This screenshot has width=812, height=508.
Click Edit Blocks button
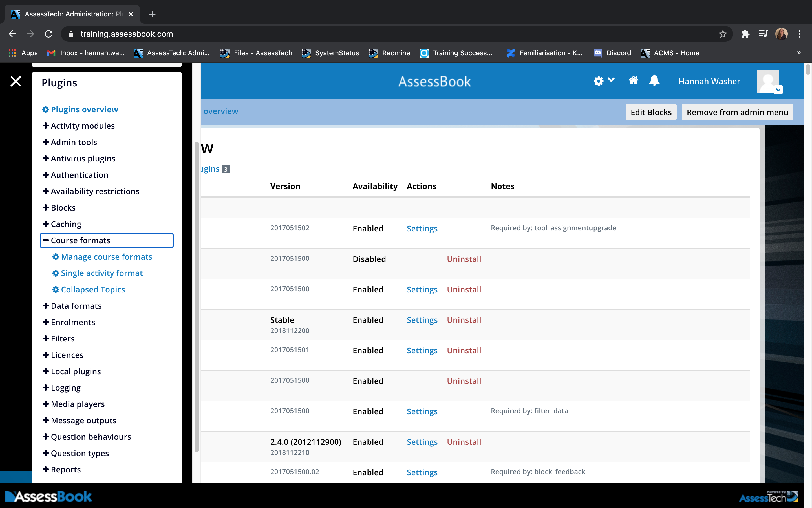[x=651, y=112]
